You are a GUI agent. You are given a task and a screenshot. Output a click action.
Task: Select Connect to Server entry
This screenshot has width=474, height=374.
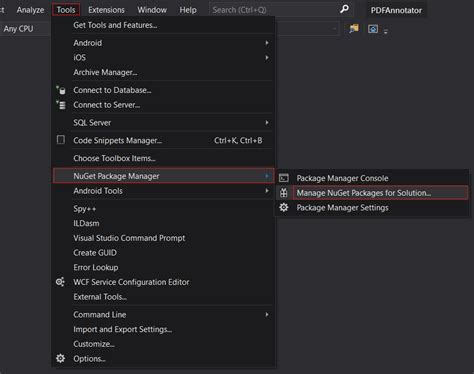pos(163,105)
